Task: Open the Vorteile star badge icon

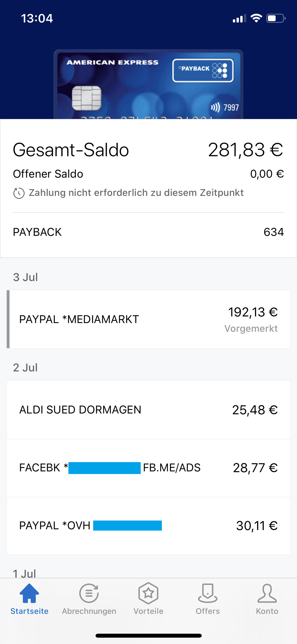Action: pos(148,594)
